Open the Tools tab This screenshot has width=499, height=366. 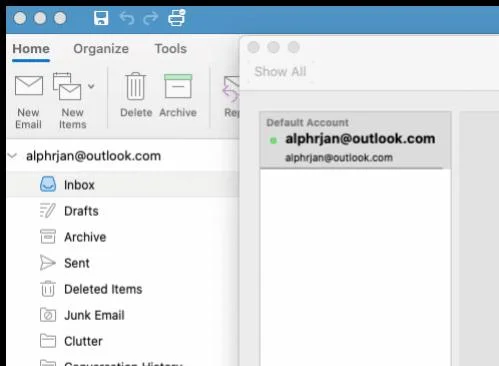(171, 49)
